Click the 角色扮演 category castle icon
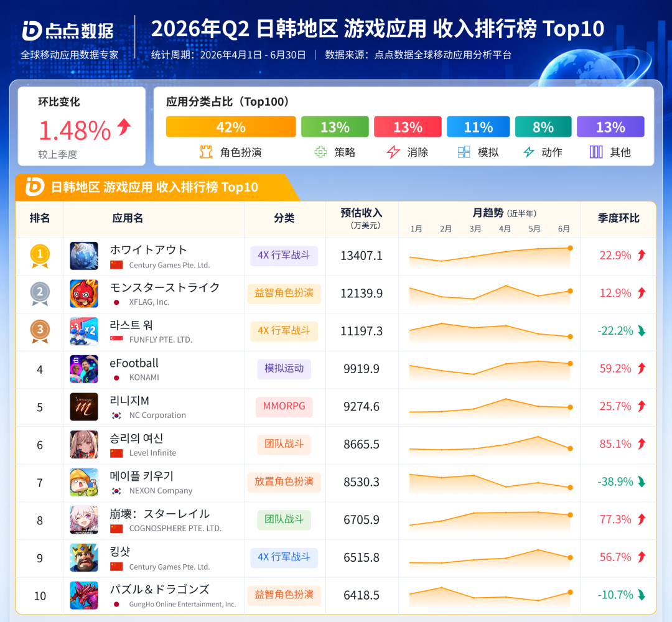The width and height of the screenshot is (672, 622). (206, 152)
